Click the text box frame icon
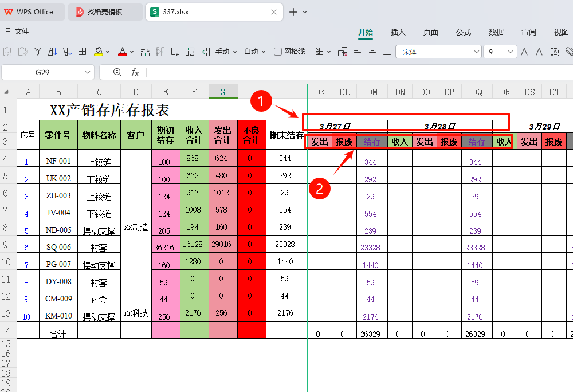Screen dimensions: 573x392 point(555,52)
